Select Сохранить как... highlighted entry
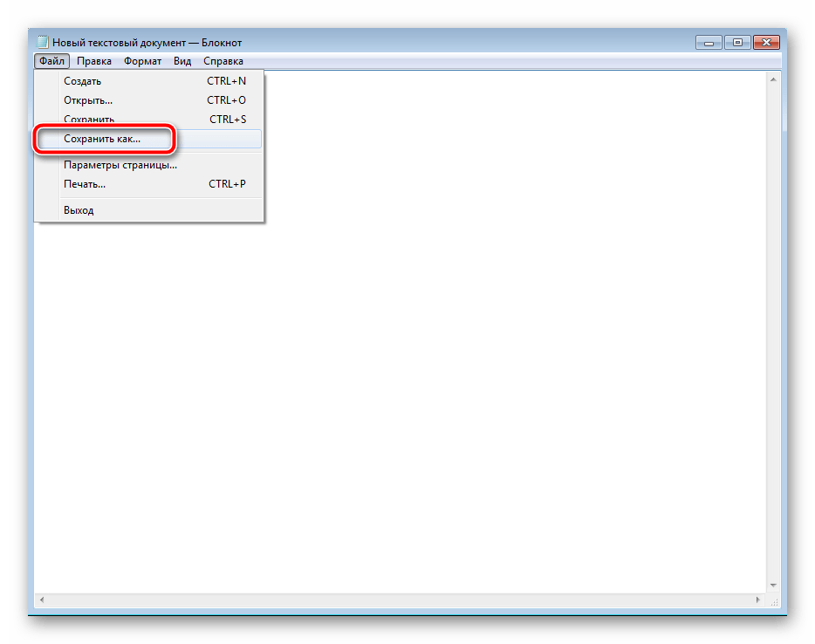The image size is (815, 644). [x=102, y=139]
